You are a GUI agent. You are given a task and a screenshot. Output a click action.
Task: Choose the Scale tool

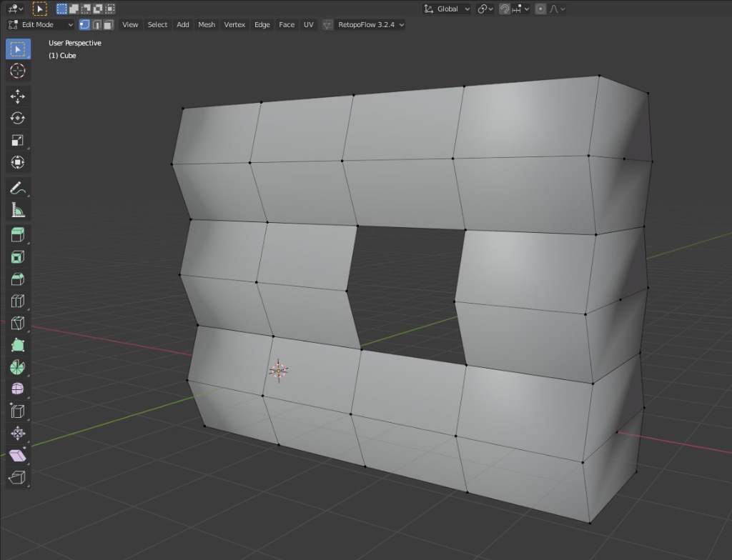pos(18,140)
